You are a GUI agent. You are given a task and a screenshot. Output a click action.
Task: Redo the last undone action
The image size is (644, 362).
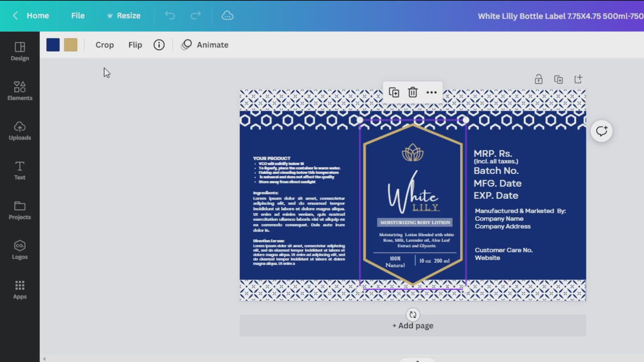(196, 16)
